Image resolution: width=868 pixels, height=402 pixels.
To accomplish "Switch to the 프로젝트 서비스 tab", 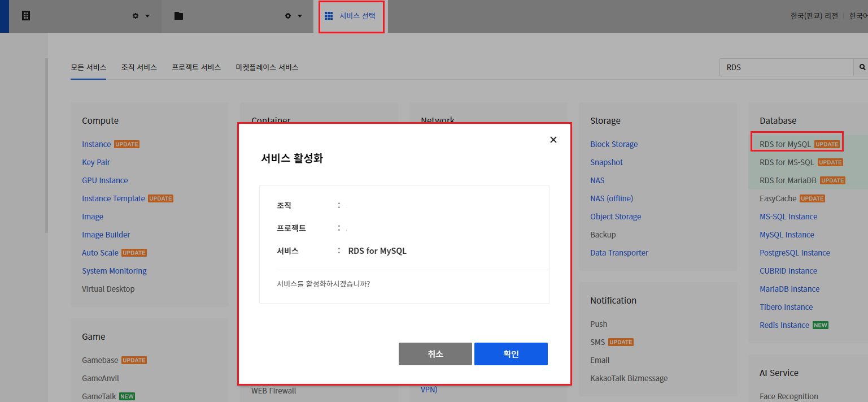I will [197, 67].
